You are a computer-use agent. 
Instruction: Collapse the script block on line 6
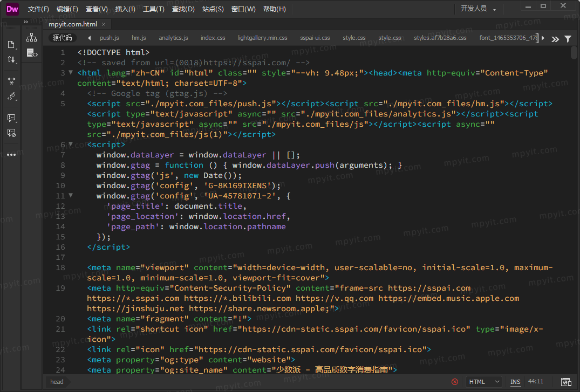(71, 144)
